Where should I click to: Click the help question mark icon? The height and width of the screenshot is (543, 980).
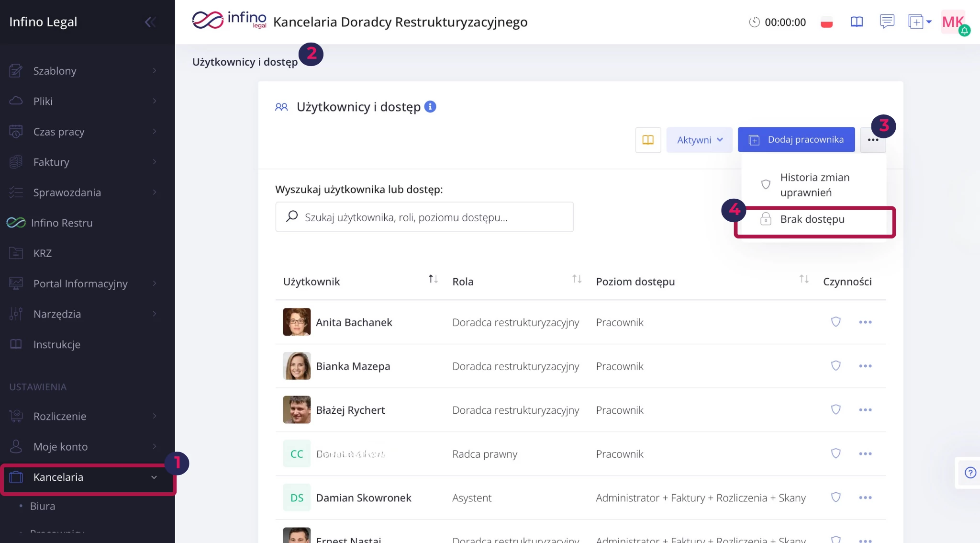click(x=970, y=473)
